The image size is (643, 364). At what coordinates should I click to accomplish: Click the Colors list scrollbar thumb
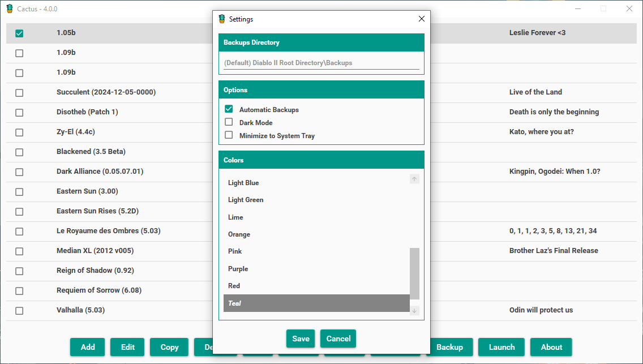click(414, 273)
